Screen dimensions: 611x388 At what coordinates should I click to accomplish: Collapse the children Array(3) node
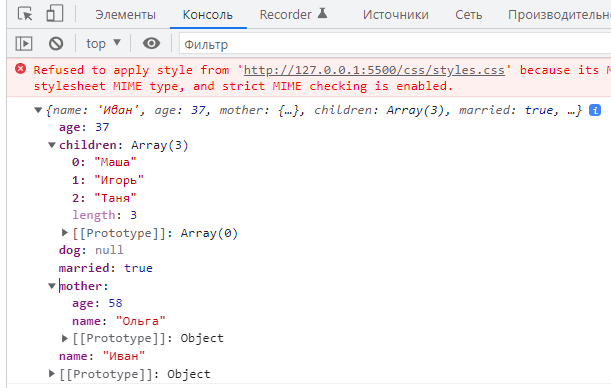click(x=51, y=145)
